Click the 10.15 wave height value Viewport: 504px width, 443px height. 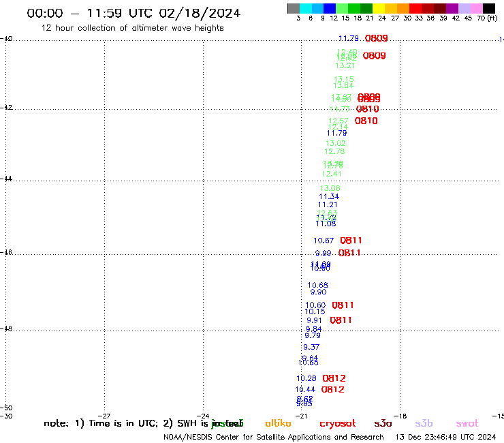315,311
